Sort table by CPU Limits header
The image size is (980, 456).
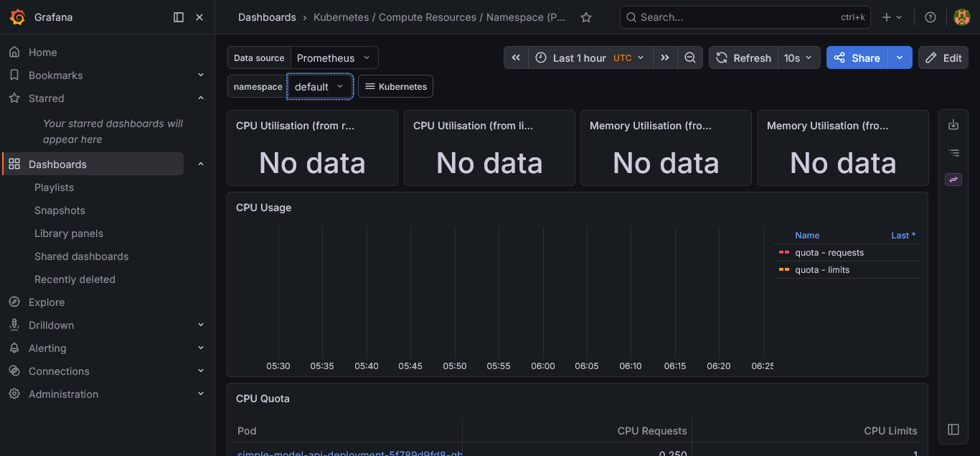(890, 431)
